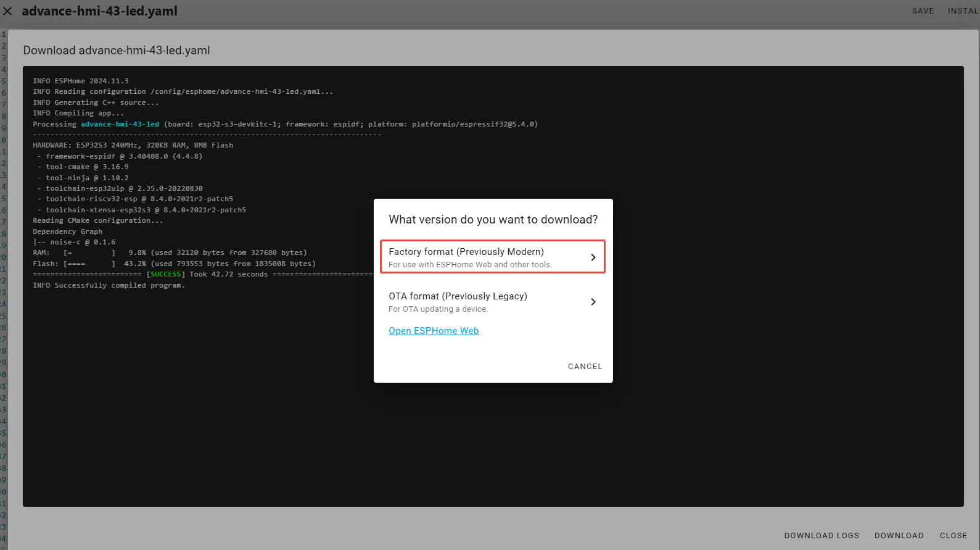The height and width of the screenshot is (550, 980).
Task: Click INSTALL in the top bar
Action: coord(963,11)
